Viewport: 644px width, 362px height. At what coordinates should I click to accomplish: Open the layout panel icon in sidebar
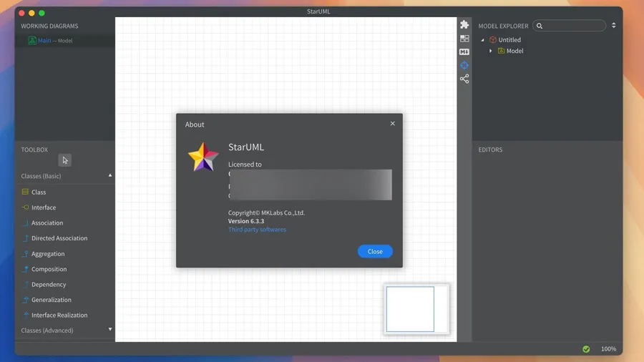point(464,39)
